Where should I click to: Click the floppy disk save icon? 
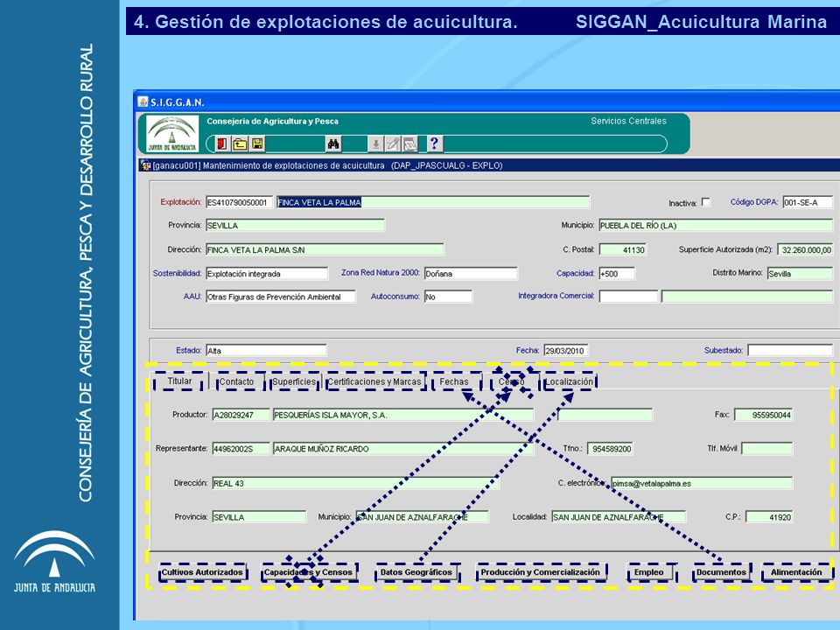257,143
